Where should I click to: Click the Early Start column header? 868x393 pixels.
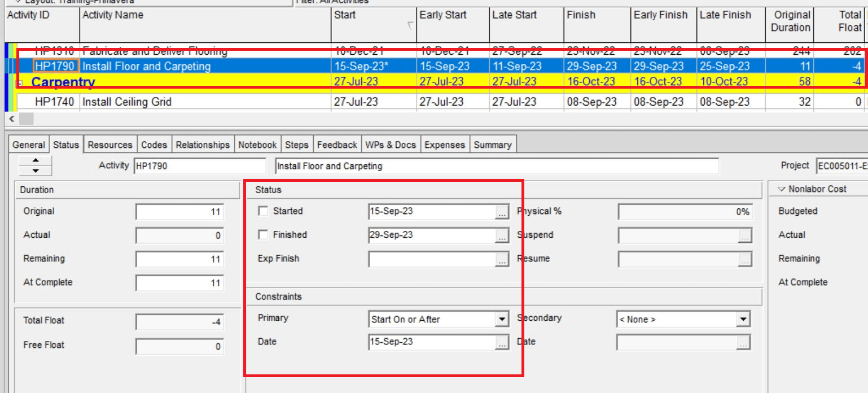point(453,25)
